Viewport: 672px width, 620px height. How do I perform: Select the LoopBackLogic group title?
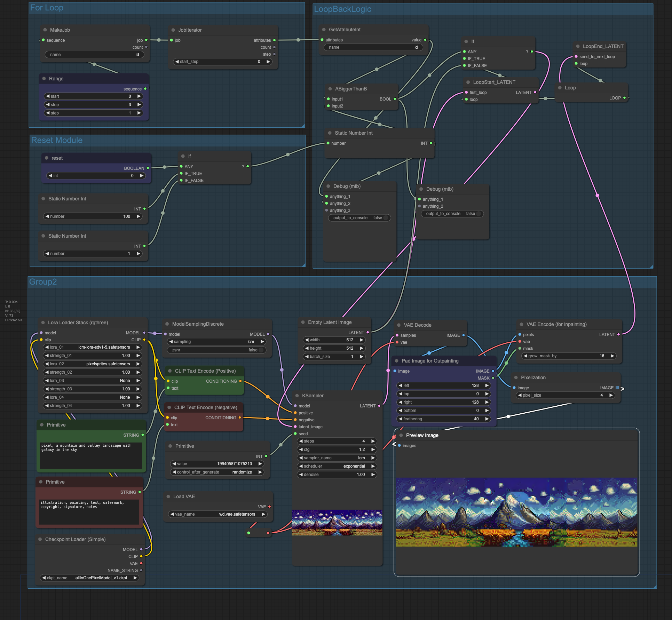tap(342, 9)
